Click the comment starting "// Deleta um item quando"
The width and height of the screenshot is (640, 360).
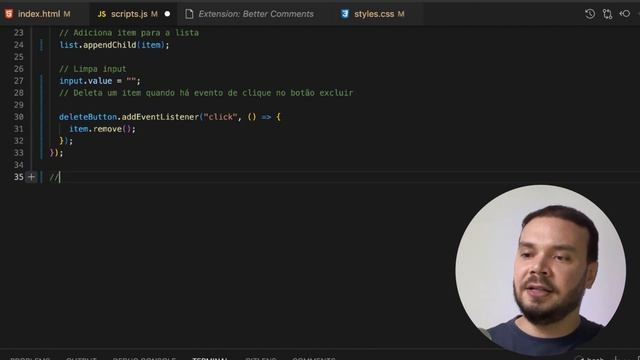coord(206,93)
